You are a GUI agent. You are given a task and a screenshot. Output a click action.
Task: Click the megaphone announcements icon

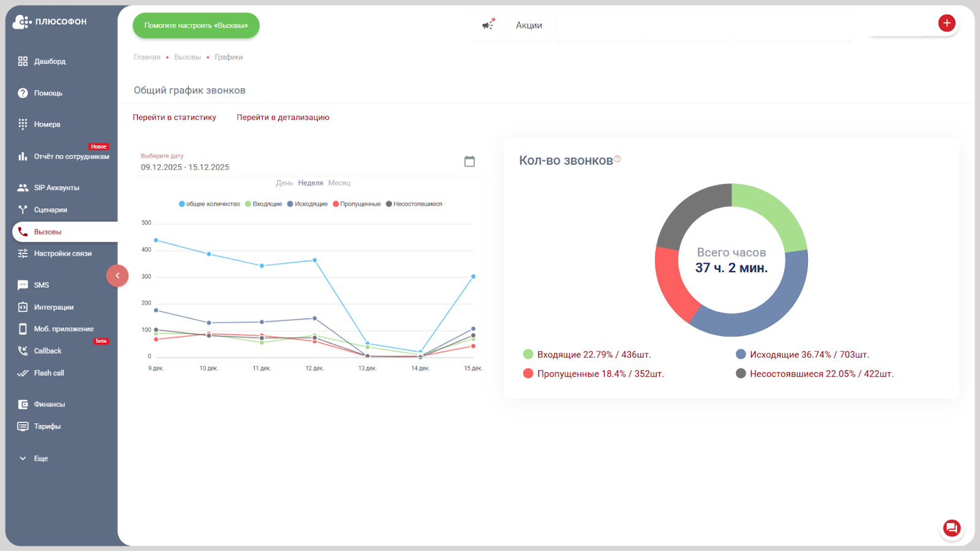(x=488, y=25)
